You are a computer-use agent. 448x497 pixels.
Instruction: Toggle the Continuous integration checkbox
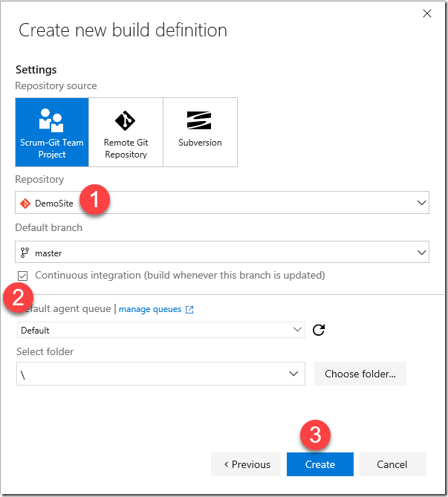pos(23,276)
